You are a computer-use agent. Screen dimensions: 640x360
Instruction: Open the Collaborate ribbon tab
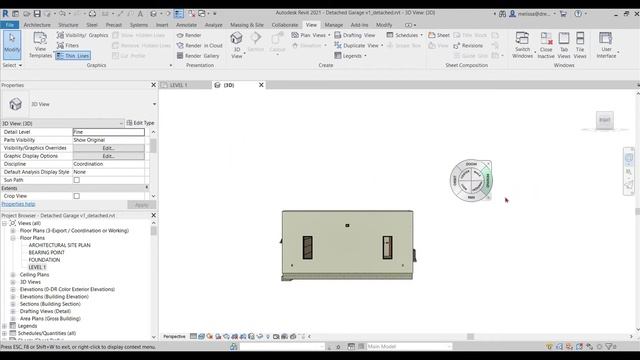[285, 25]
